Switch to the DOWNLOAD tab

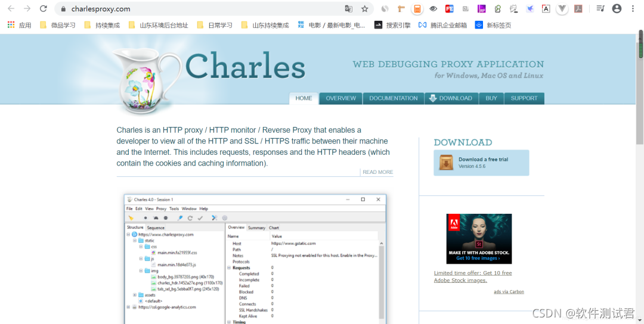451,98
